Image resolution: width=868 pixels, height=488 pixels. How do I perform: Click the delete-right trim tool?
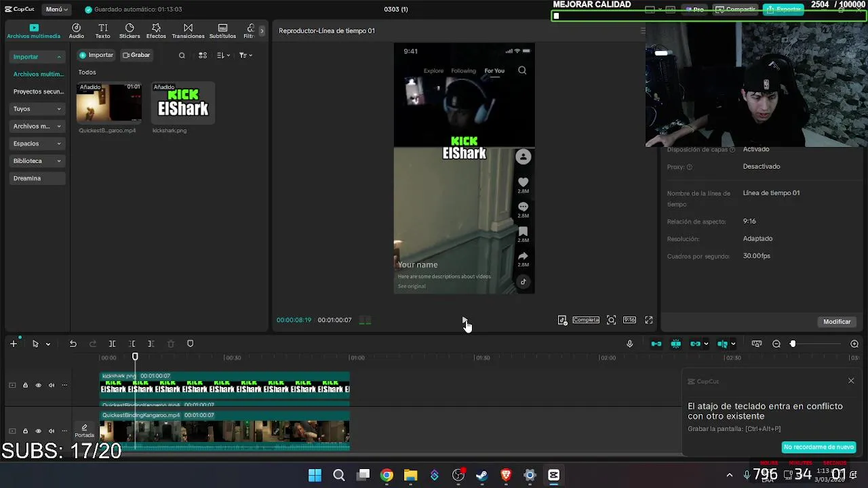151,344
